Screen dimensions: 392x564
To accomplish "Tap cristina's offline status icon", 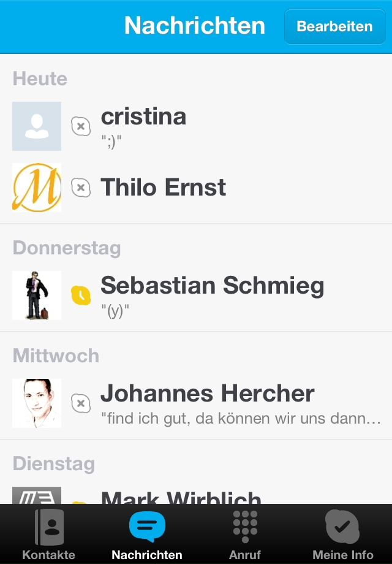I will (x=81, y=126).
